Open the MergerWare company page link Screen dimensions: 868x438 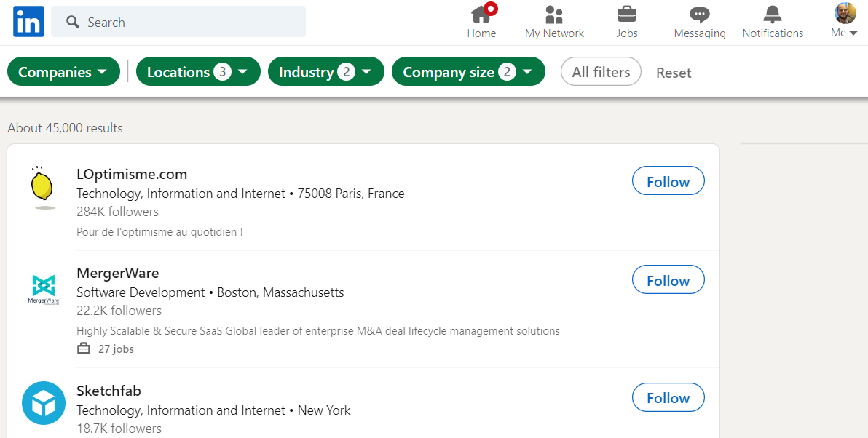[x=117, y=273]
